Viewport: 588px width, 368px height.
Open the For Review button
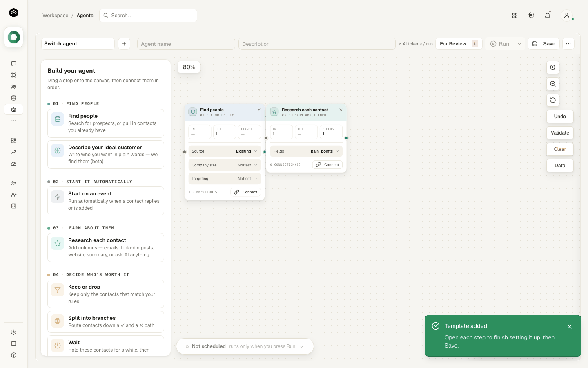[x=459, y=44]
